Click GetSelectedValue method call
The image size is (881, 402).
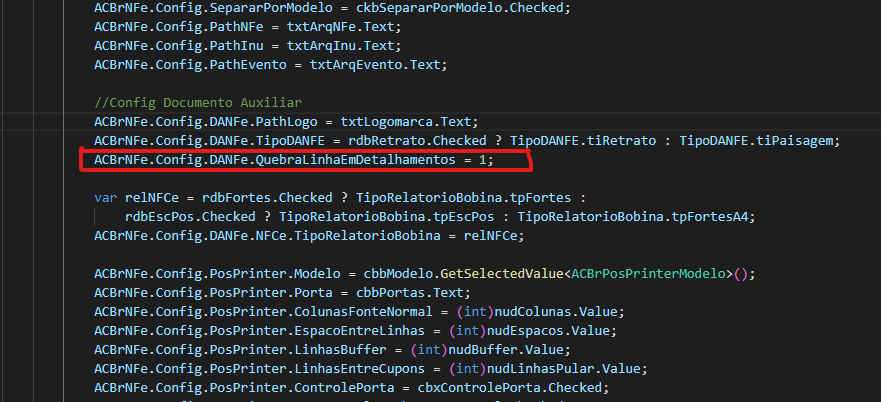(x=502, y=274)
